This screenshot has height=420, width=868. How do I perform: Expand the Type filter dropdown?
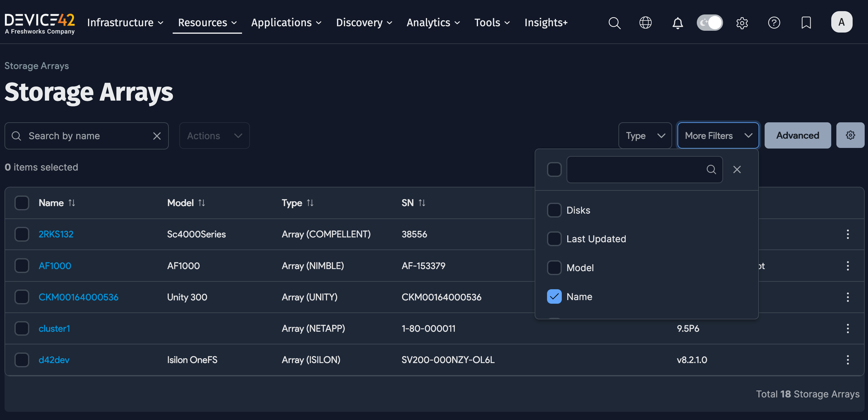pyautogui.click(x=645, y=135)
